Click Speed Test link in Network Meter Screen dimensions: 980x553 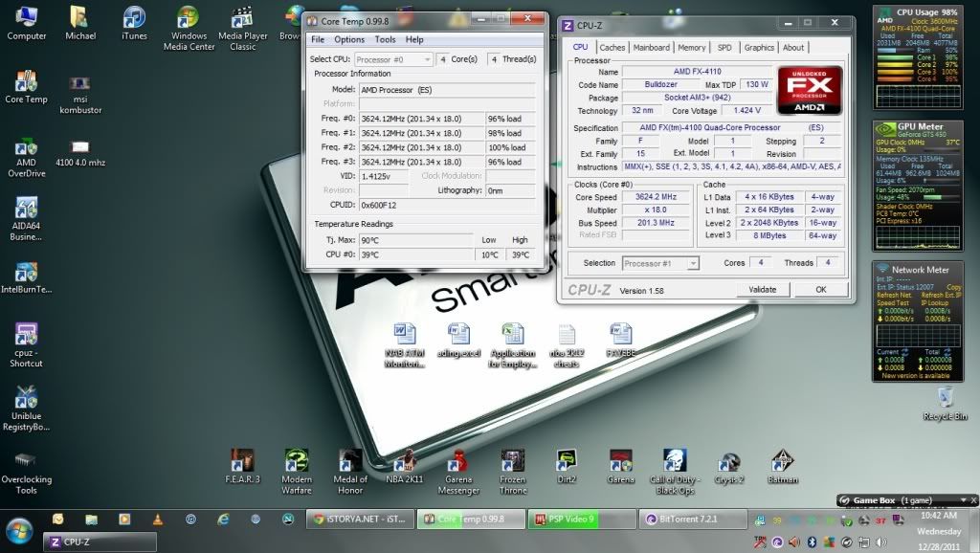(893, 302)
